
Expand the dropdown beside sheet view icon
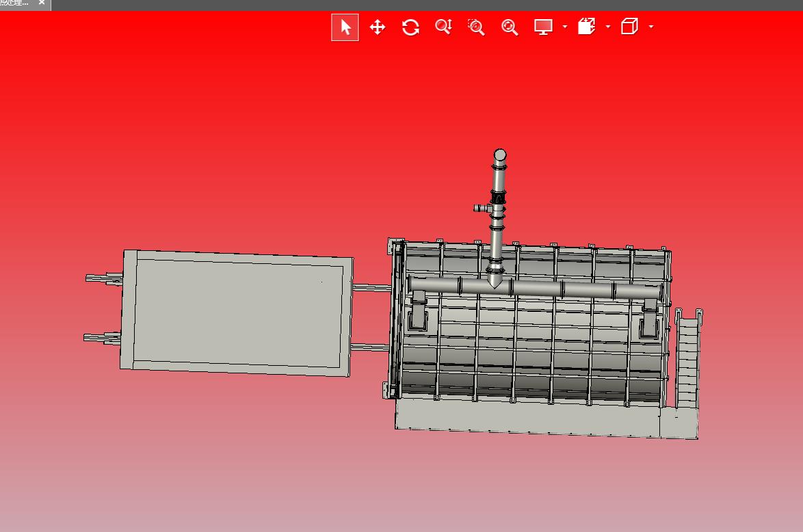click(x=608, y=27)
